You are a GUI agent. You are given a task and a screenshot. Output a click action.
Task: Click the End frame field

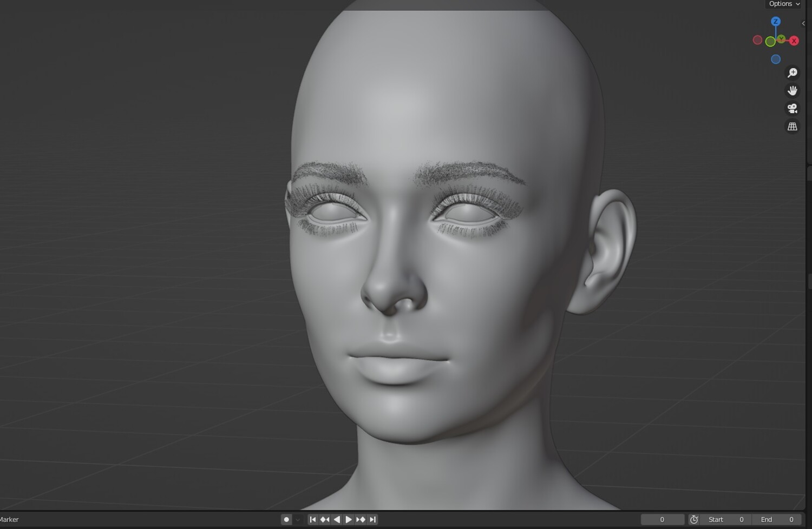(776, 520)
